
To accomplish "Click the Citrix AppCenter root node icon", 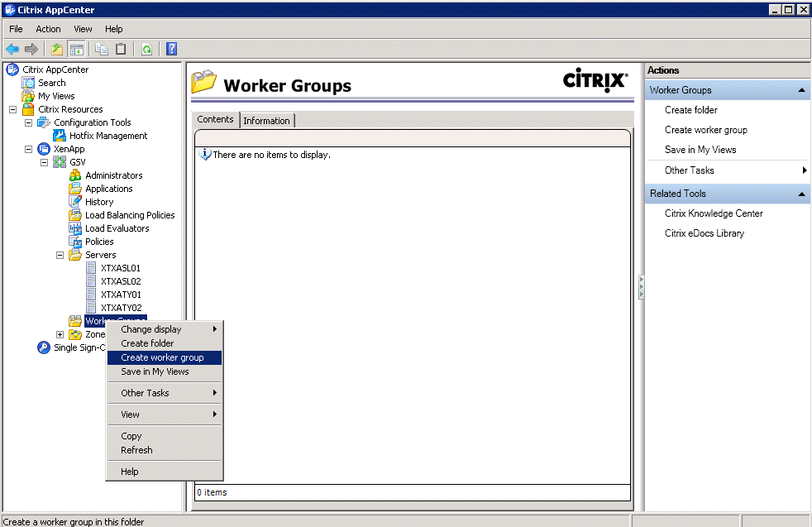I will point(12,69).
